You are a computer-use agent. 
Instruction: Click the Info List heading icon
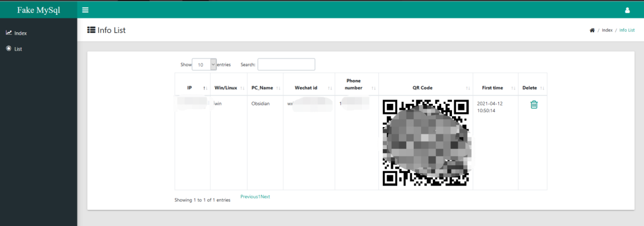point(91,30)
